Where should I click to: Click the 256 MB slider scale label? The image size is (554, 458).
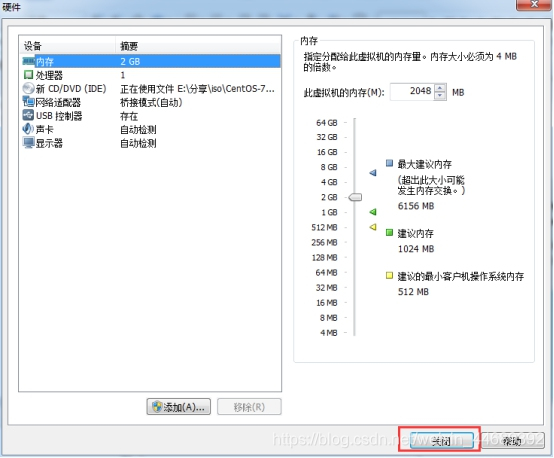coord(324,242)
